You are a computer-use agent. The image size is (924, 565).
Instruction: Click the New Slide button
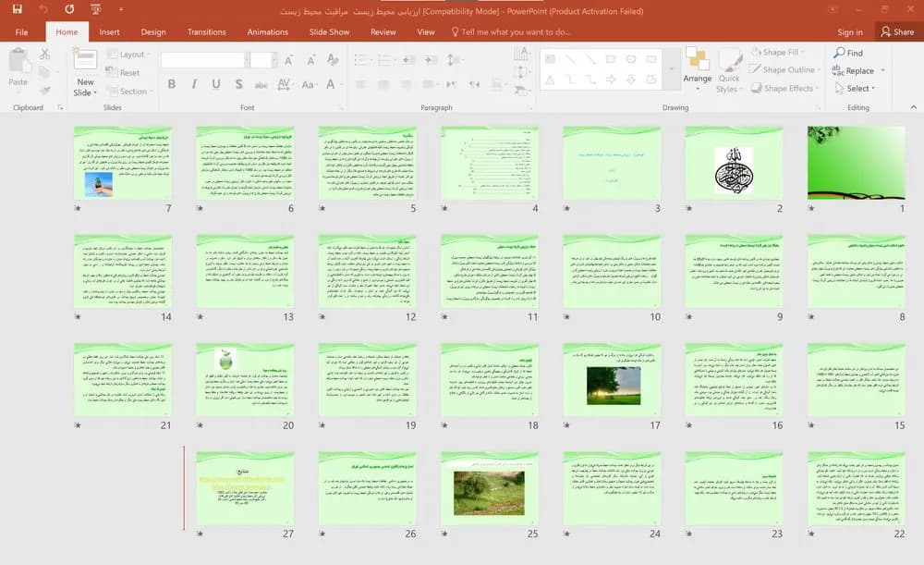tap(85, 72)
